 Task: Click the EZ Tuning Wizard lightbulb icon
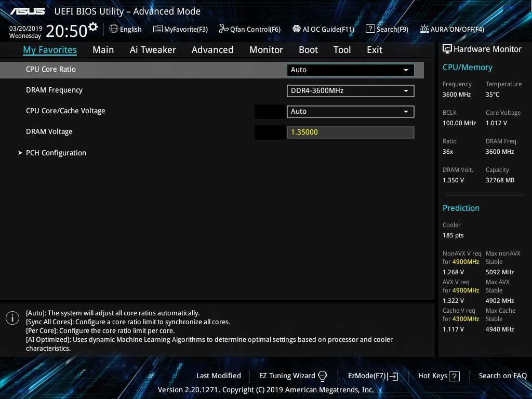323,376
